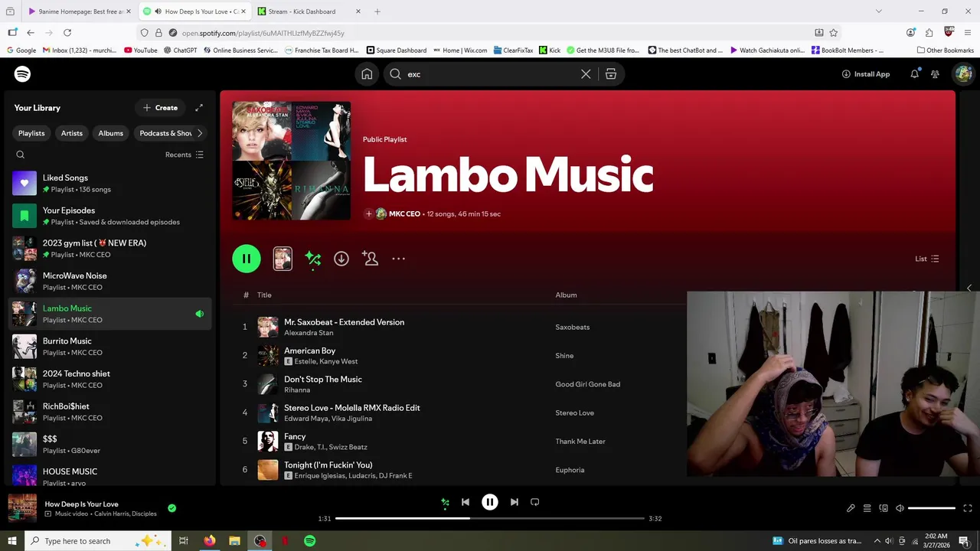This screenshot has height=551, width=980.
Task: Click the Install App button
Action: point(866,74)
